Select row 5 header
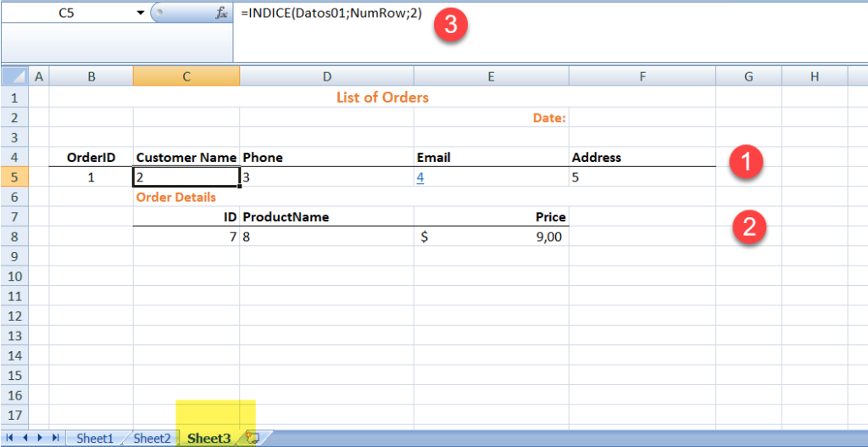Viewport: 868px width, 447px height. [14, 177]
